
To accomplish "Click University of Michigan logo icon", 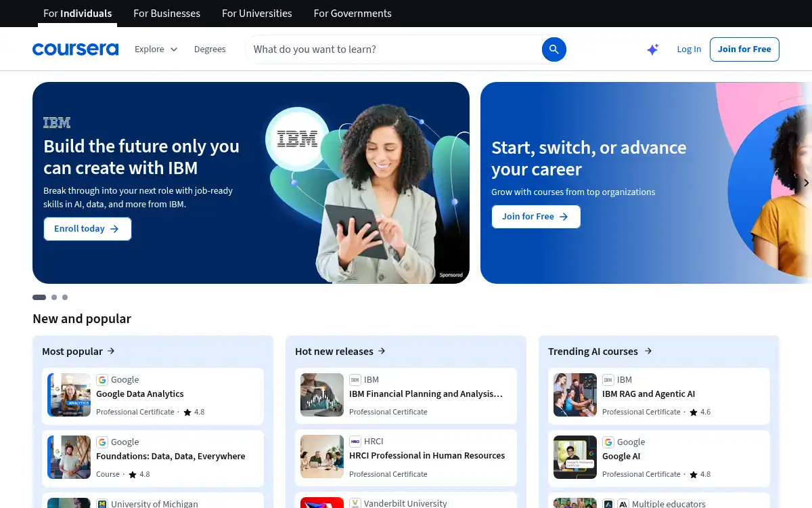I will tap(101, 504).
